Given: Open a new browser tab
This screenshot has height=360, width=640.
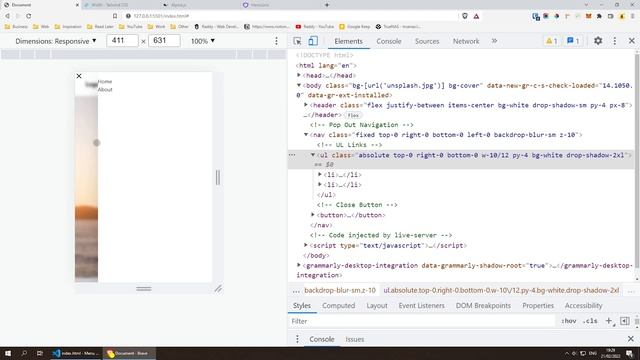Looking at the screenshot, I should pyautogui.click(x=327, y=5).
